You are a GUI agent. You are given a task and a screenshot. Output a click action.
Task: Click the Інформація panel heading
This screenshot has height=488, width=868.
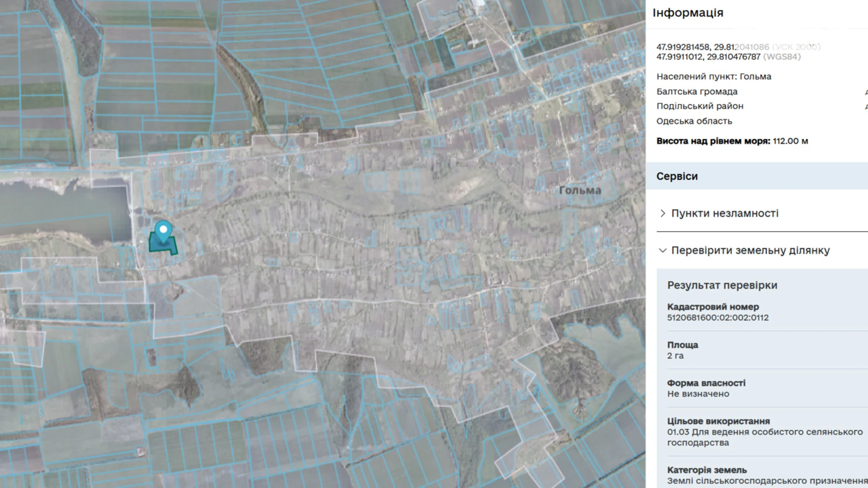pyautogui.click(x=687, y=13)
